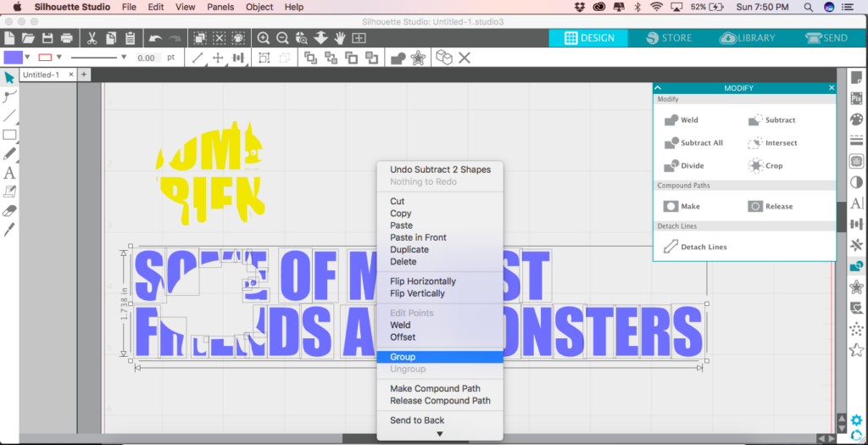This screenshot has width=868, height=445.
Task: Choose the Draw a Rectangle tool
Action: pos(9,135)
